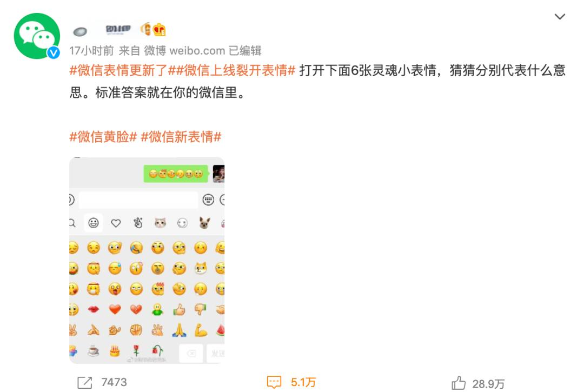Open hashtag #微信表情更新了#
This screenshot has width=584, height=392.
point(118,70)
